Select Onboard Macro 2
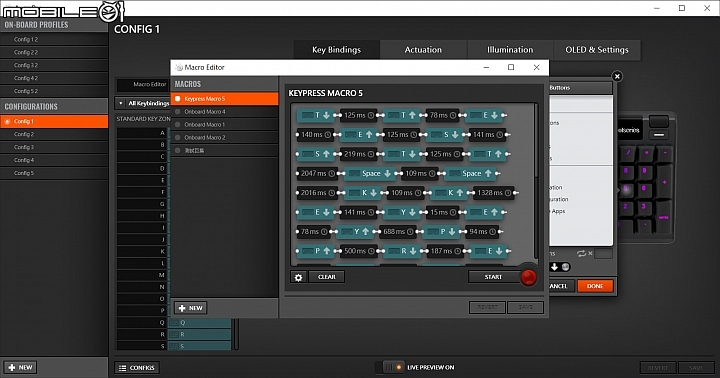Image resolution: width=720 pixels, height=378 pixels. pos(225,137)
